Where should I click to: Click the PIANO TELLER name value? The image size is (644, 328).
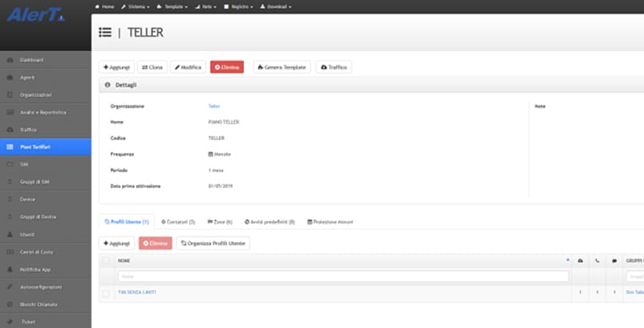coord(224,122)
